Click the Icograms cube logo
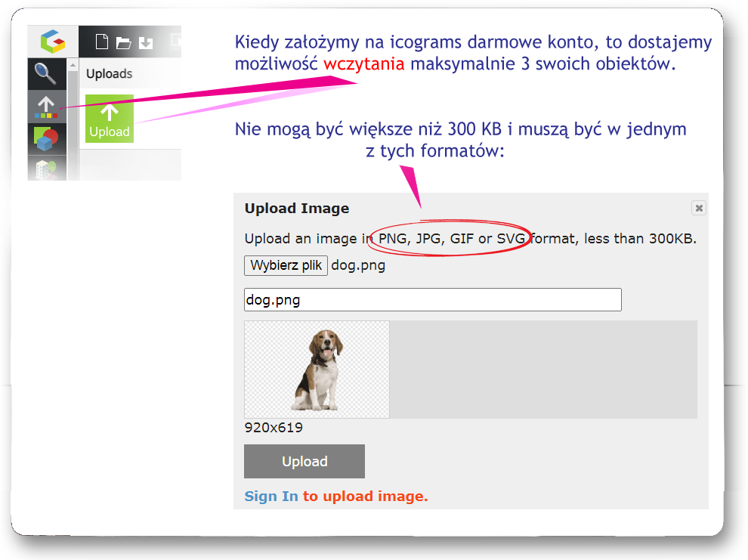Image resolution: width=748 pixels, height=560 pixels. click(x=53, y=42)
